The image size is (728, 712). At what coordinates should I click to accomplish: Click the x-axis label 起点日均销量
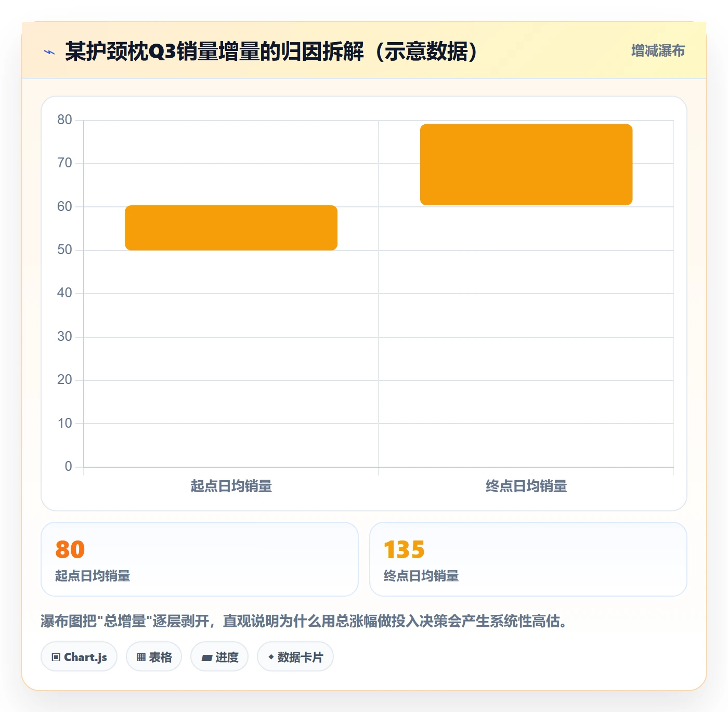coord(231,486)
